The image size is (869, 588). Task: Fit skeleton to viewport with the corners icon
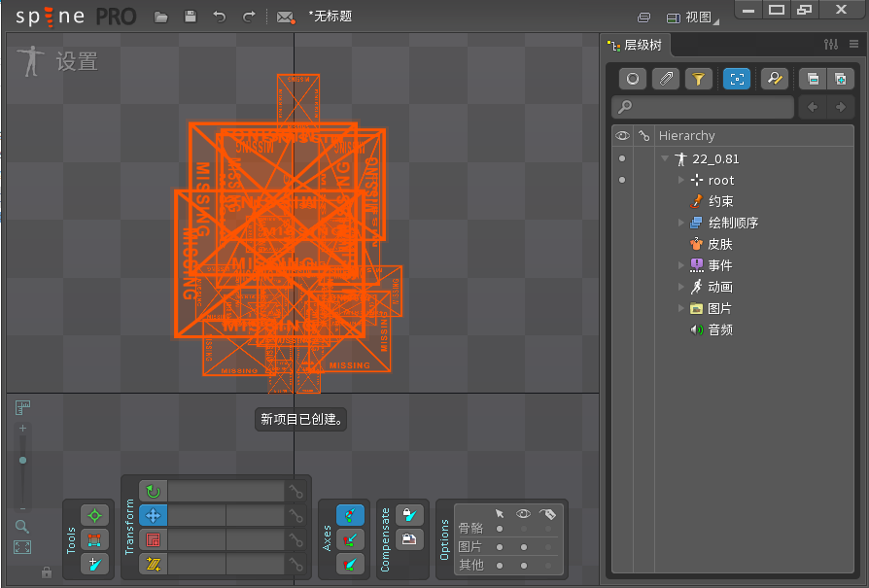click(x=22, y=547)
